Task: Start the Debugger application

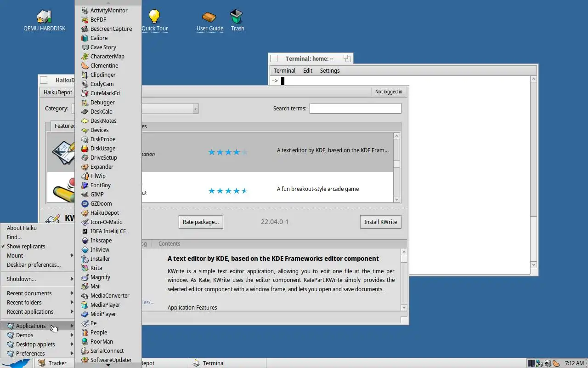Action: pyautogui.click(x=108, y=102)
